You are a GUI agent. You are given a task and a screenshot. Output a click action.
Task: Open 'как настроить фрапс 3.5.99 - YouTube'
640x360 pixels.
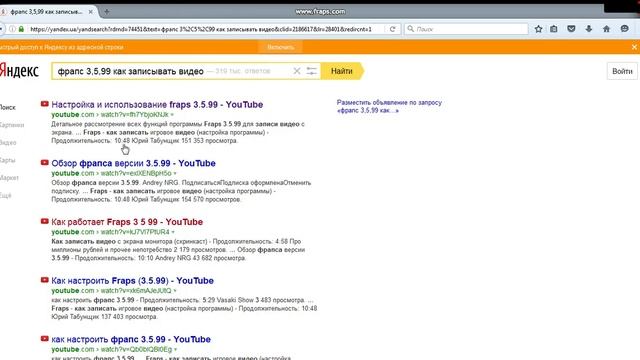tap(131, 340)
